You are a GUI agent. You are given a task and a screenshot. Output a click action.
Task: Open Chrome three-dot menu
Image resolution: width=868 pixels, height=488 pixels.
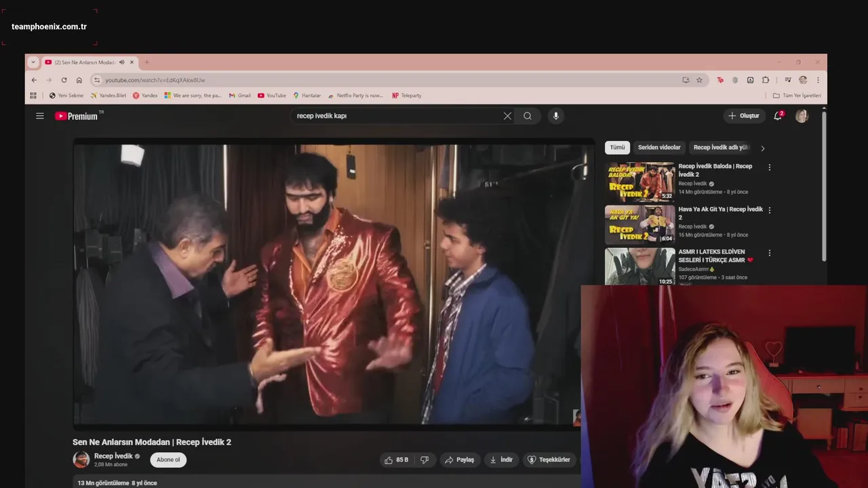[x=818, y=80]
